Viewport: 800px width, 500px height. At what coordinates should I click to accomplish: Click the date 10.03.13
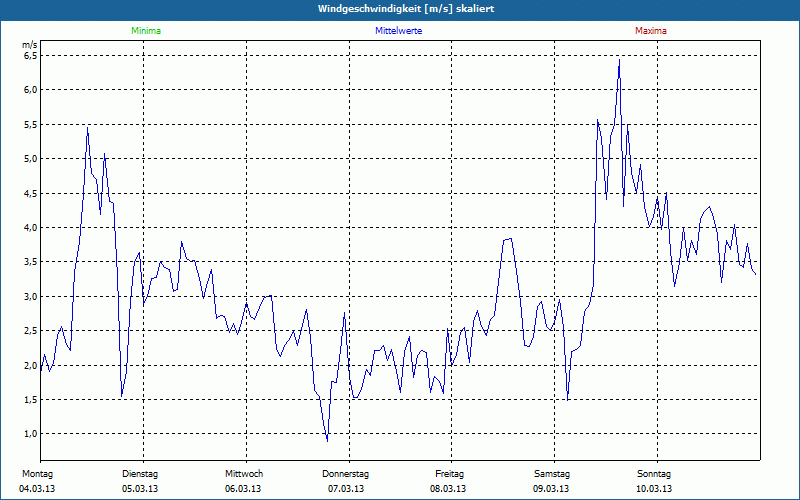(x=654, y=489)
